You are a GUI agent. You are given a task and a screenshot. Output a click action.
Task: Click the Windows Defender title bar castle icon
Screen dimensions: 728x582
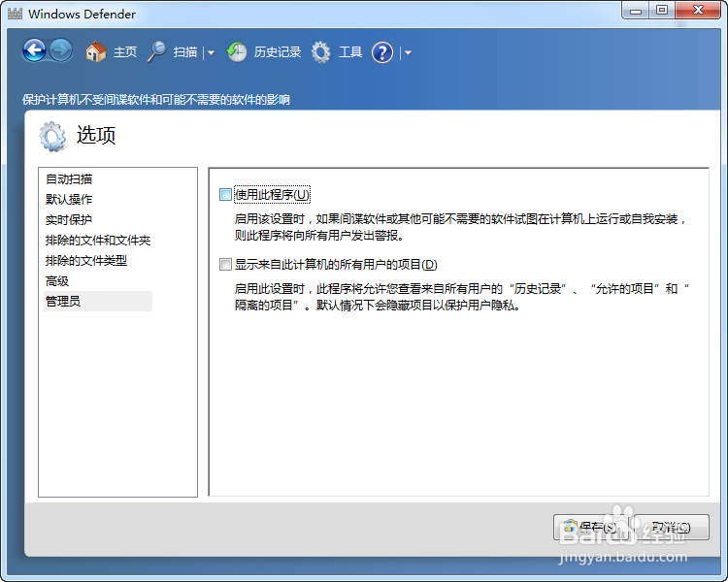[15, 14]
